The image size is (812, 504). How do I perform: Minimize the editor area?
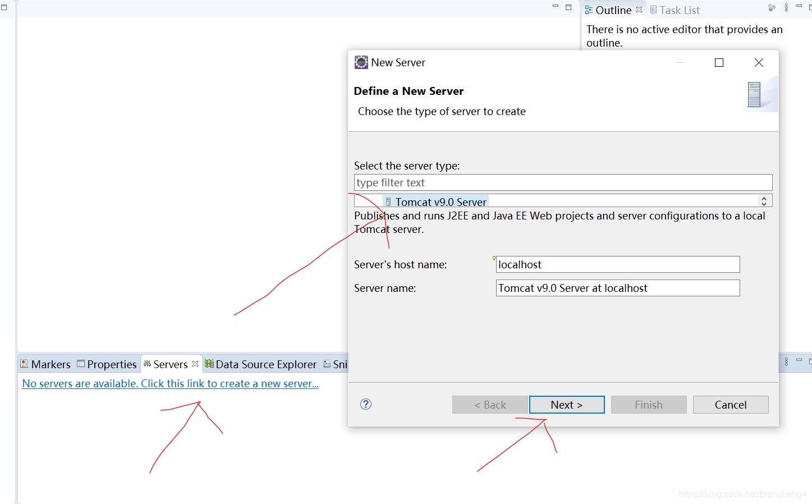coord(556,6)
